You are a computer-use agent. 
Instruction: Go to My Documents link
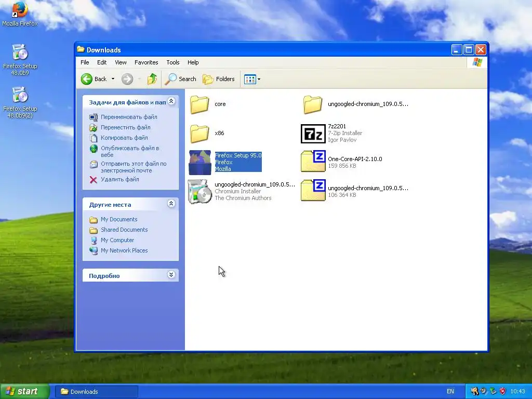point(119,220)
